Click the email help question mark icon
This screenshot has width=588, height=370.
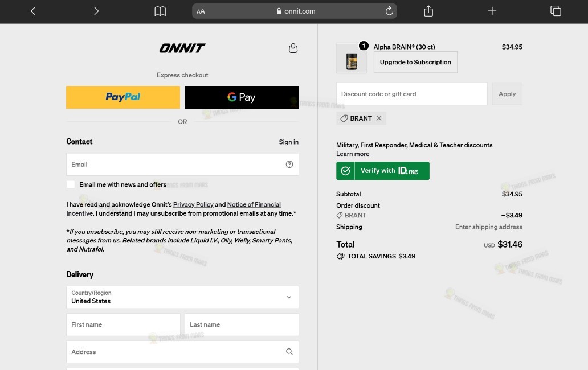click(x=289, y=165)
